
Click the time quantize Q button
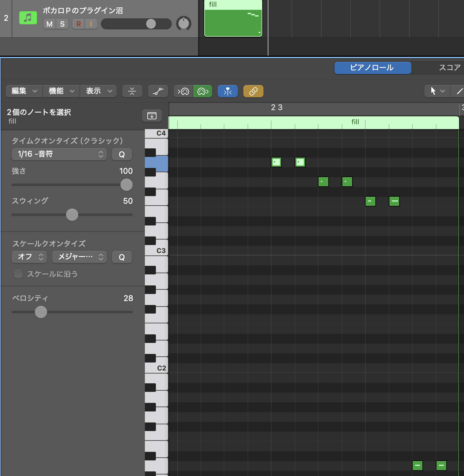122,154
